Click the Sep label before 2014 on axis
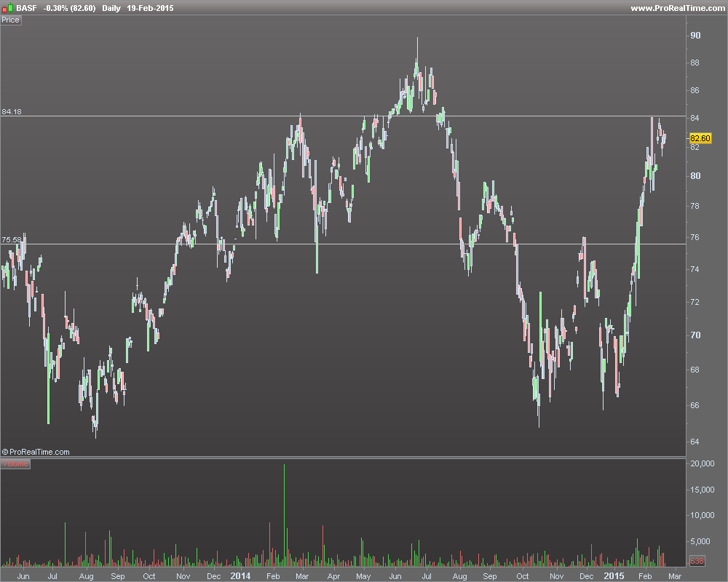The width and height of the screenshot is (728, 582). [x=117, y=576]
